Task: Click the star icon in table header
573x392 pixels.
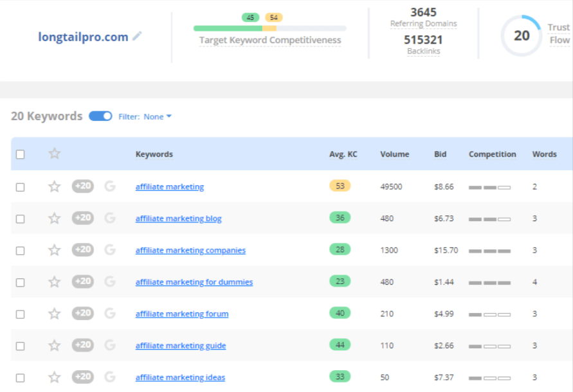Action: (55, 154)
